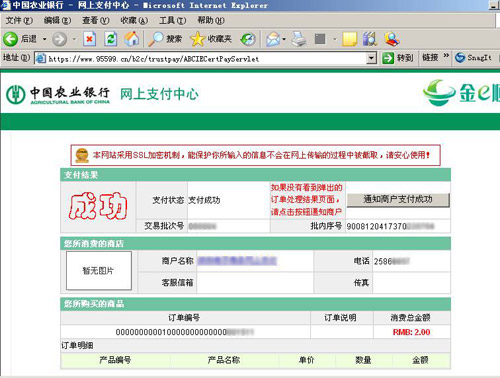Click the RMB: 2.00 amount
This screenshot has height=378, width=500.
point(411,332)
